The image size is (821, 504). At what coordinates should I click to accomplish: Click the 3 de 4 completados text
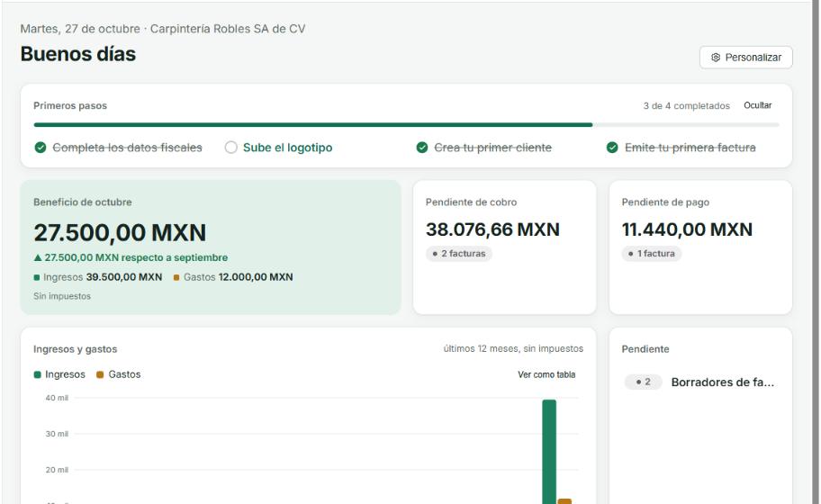686,105
